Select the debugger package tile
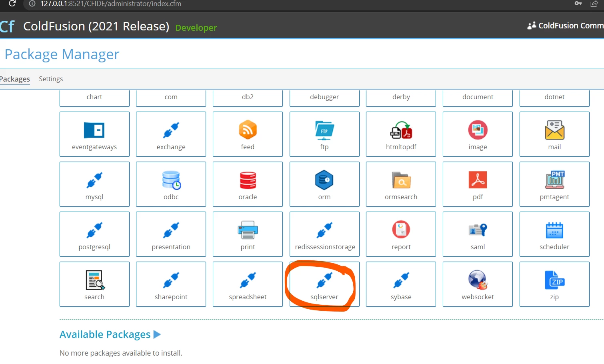 pyautogui.click(x=324, y=98)
